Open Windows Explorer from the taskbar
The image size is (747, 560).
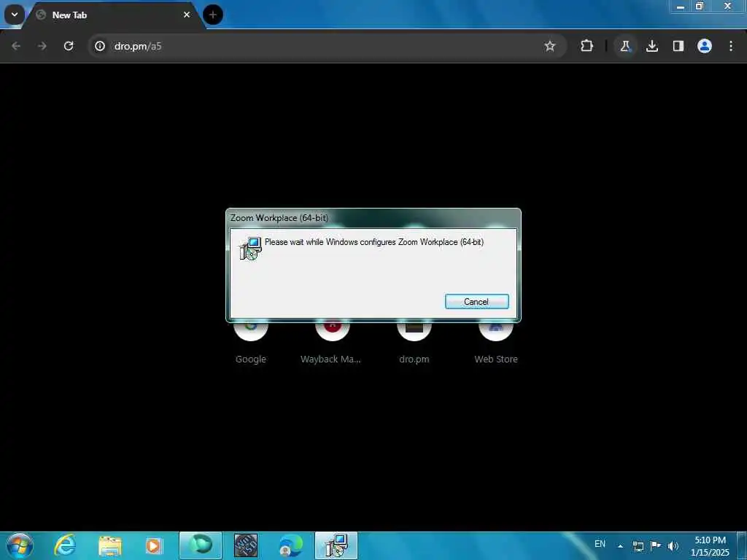pos(110,545)
